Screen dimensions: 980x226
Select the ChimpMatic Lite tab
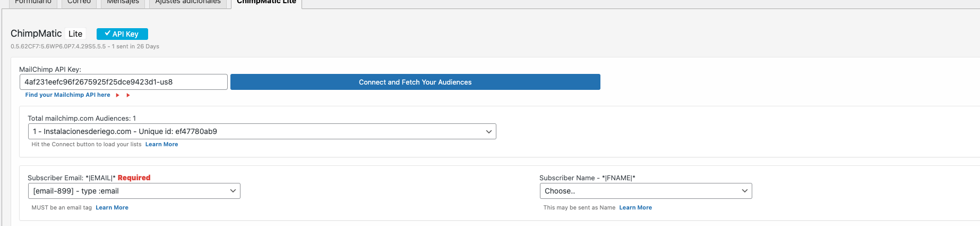pos(267,3)
